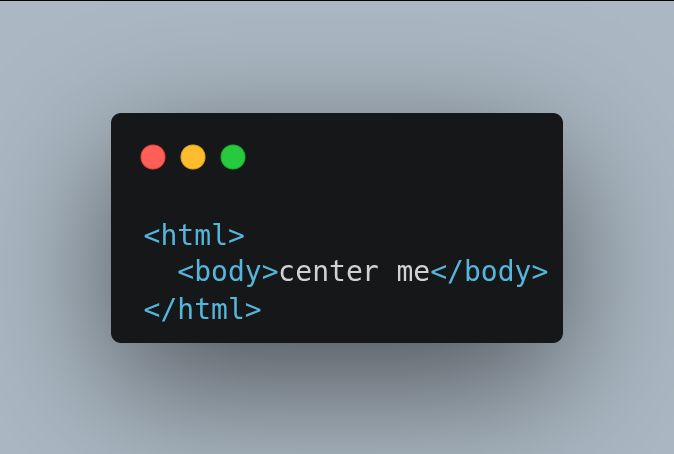Click the indentation space before <body>
Image resolution: width=674 pixels, height=454 pixels.
point(160,272)
